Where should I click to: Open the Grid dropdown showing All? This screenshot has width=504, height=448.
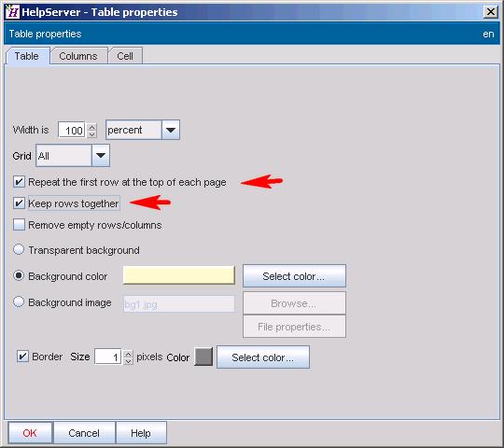(x=101, y=156)
